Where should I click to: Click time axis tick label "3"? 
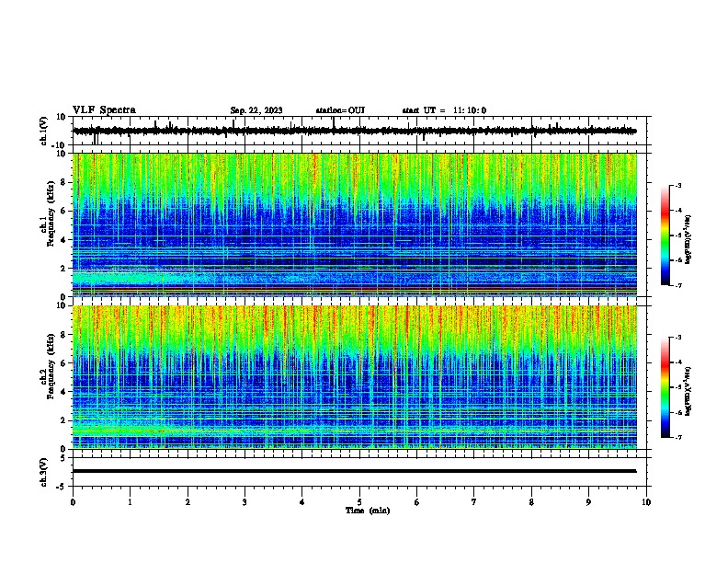(x=245, y=502)
